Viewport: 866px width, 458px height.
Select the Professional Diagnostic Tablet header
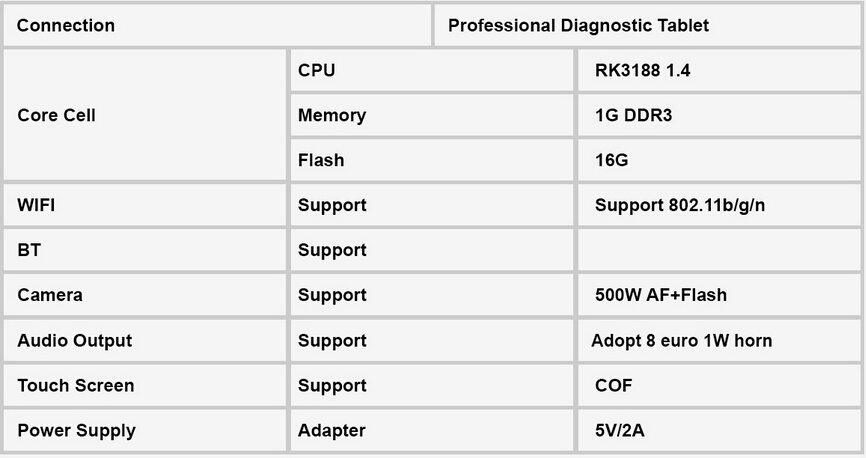click(x=647, y=25)
